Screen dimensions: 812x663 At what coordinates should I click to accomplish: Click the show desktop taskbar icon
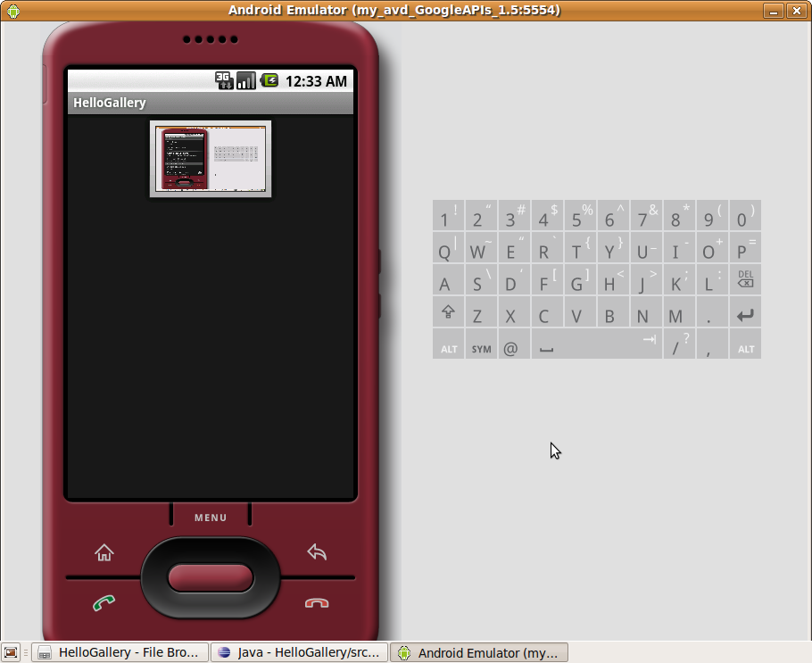point(11,652)
